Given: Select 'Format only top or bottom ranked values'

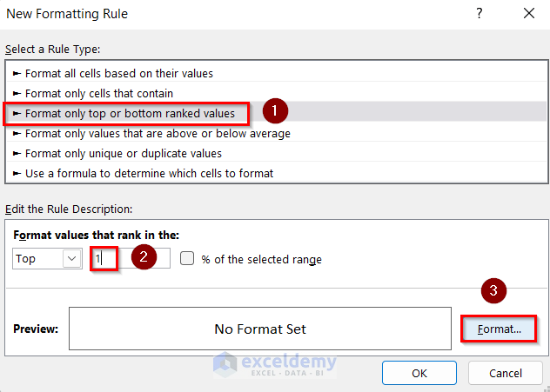Looking at the screenshot, I should coord(130,113).
